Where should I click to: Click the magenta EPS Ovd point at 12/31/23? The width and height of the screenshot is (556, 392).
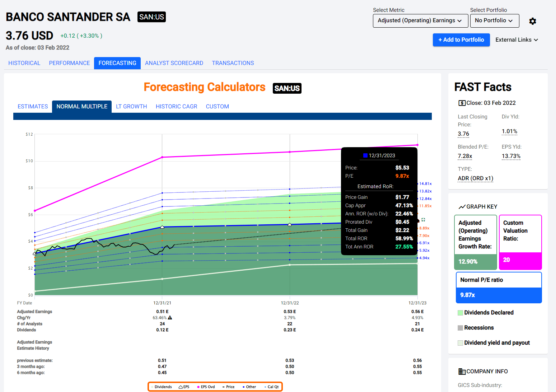pos(417,145)
